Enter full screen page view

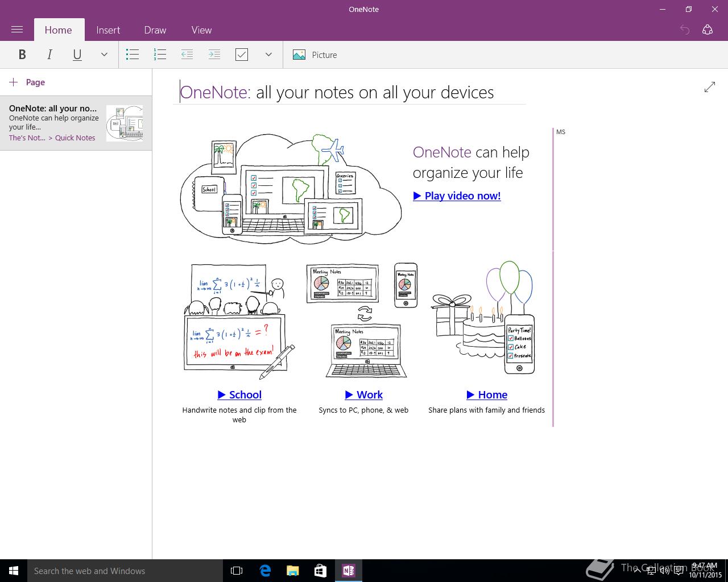[709, 87]
